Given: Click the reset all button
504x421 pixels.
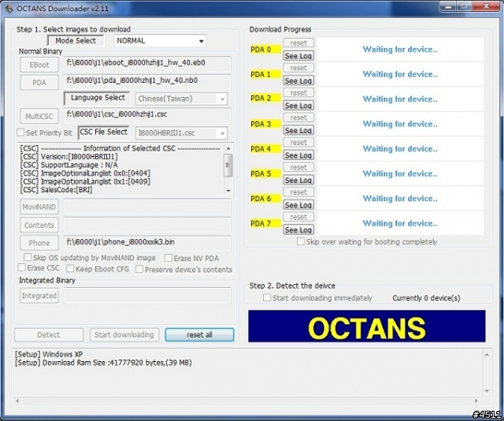Looking at the screenshot, I should (x=199, y=335).
